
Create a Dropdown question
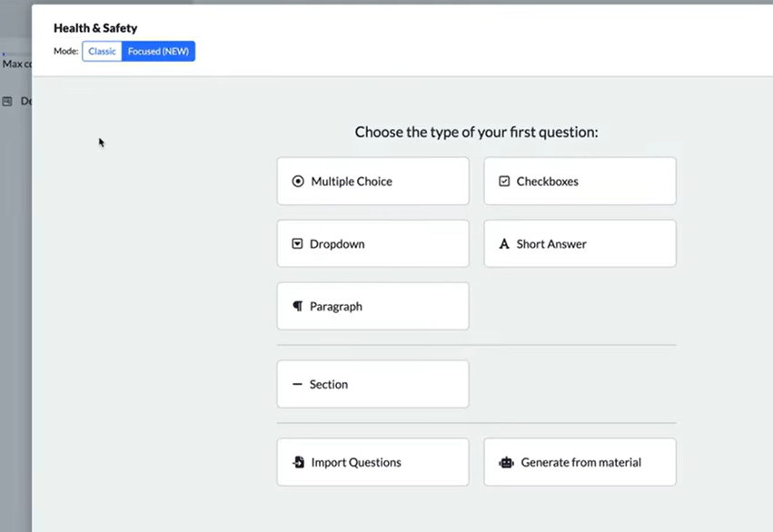(372, 243)
